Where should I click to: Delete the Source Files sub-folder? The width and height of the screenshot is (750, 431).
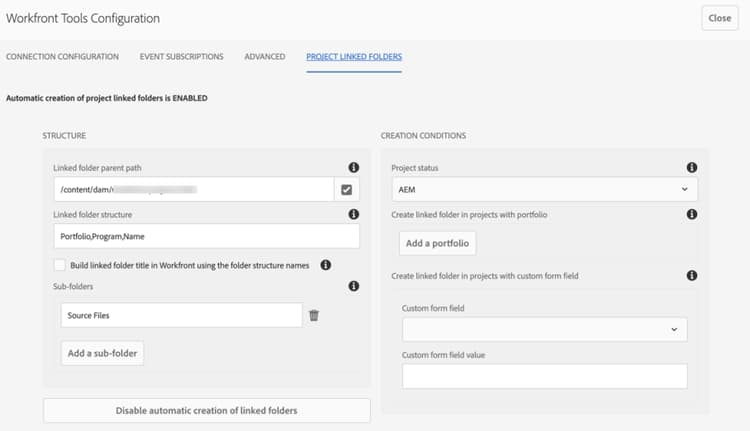[314, 315]
